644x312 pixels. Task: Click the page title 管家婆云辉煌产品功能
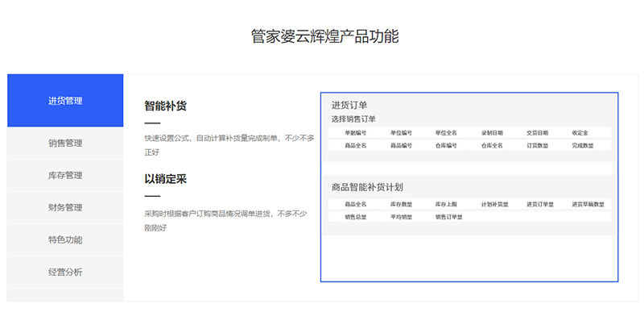click(x=325, y=36)
